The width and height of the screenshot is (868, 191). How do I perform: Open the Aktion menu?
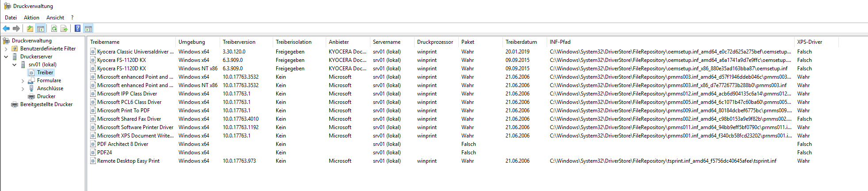[x=31, y=18]
